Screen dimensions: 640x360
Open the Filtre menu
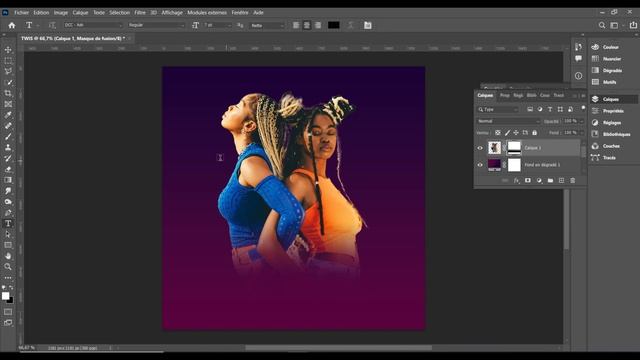(140, 13)
